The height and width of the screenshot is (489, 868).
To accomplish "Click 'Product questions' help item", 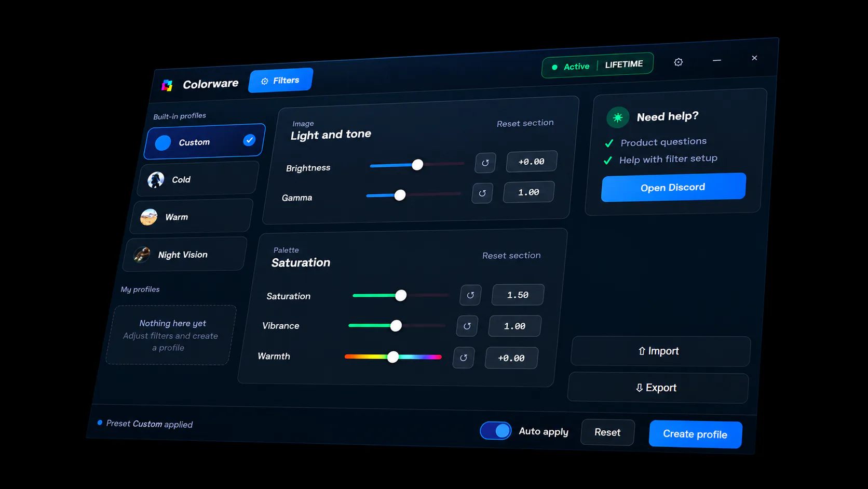I will (663, 142).
